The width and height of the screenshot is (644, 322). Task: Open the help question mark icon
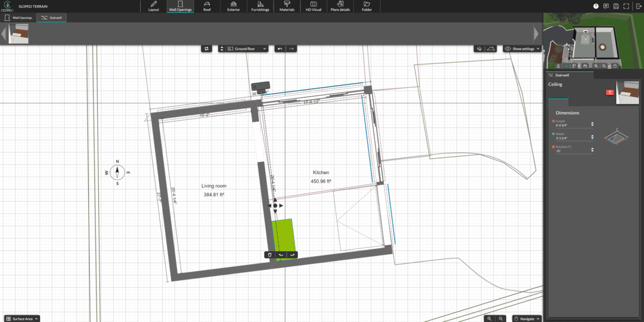tap(595, 6)
